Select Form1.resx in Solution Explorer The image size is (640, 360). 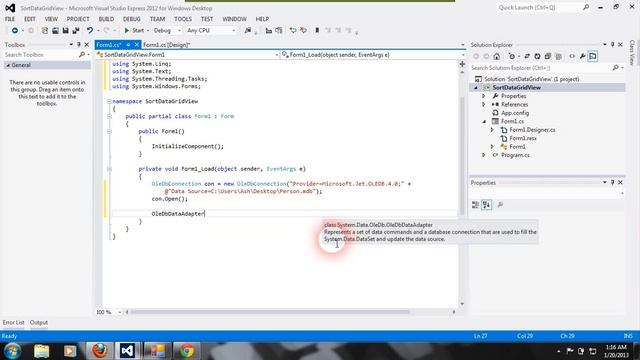(x=522, y=138)
